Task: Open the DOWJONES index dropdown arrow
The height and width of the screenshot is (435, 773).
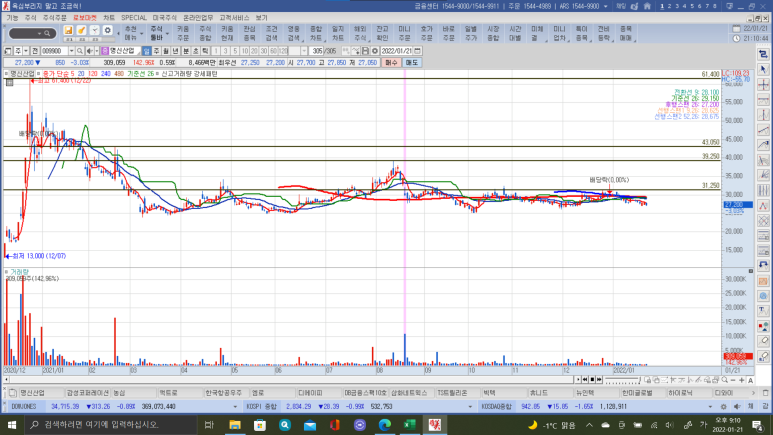Action: 235,407
